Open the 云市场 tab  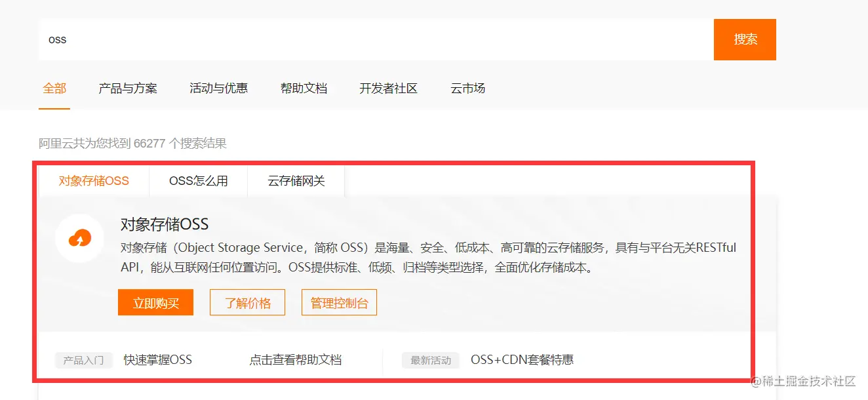(468, 89)
